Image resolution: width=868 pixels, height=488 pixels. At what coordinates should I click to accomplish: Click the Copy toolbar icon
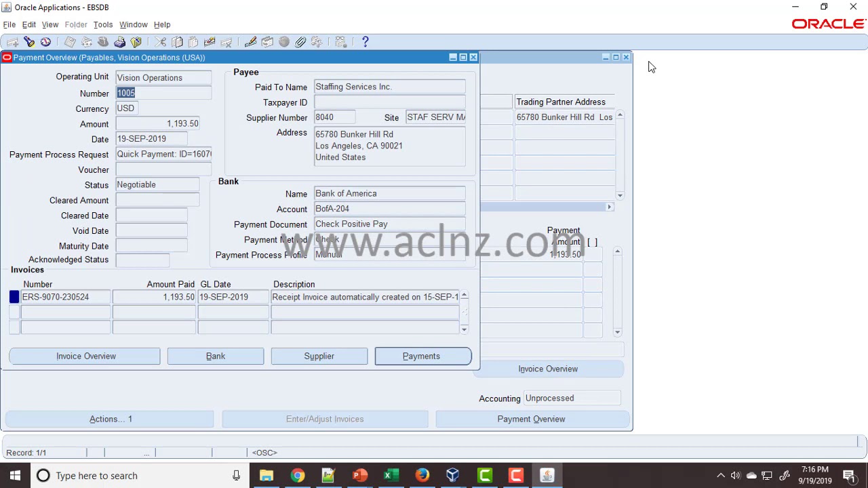[177, 42]
